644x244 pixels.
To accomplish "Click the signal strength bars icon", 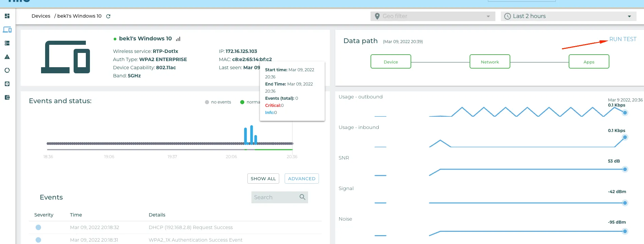I will click(x=178, y=39).
